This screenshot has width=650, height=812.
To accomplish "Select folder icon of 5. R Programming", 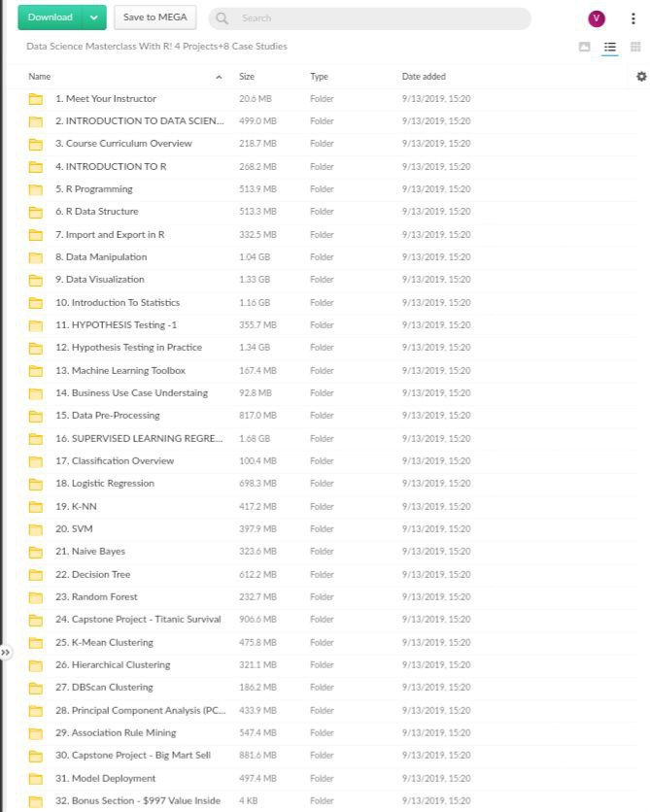I will pos(36,189).
